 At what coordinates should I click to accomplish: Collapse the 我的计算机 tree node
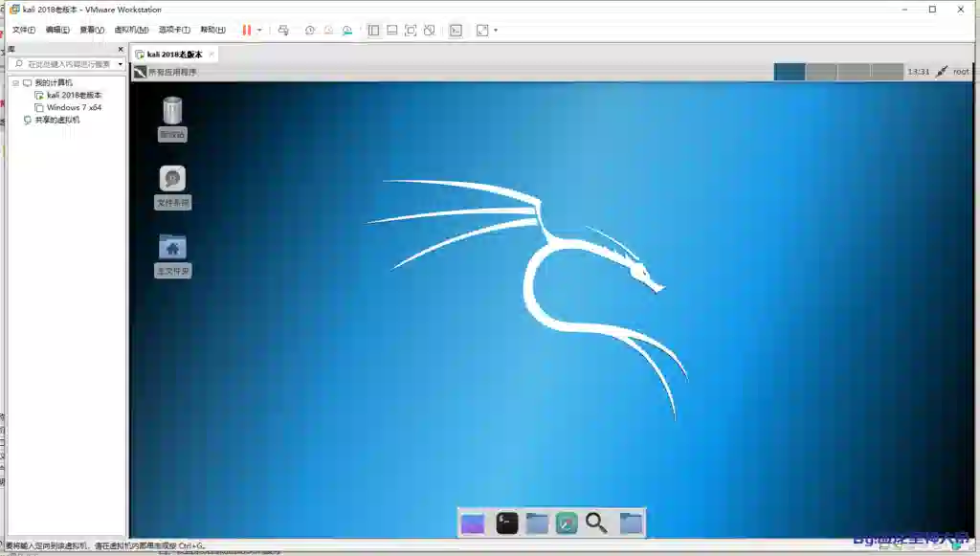(x=15, y=82)
